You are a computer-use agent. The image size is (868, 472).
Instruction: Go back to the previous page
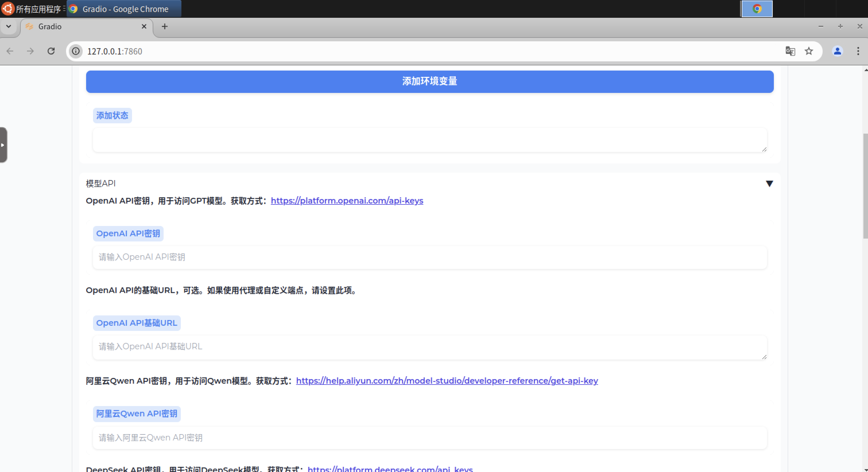pyautogui.click(x=10, y=51)
